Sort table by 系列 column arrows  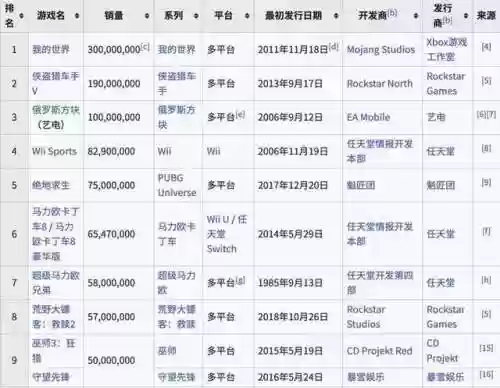click(x=196, y=16)
